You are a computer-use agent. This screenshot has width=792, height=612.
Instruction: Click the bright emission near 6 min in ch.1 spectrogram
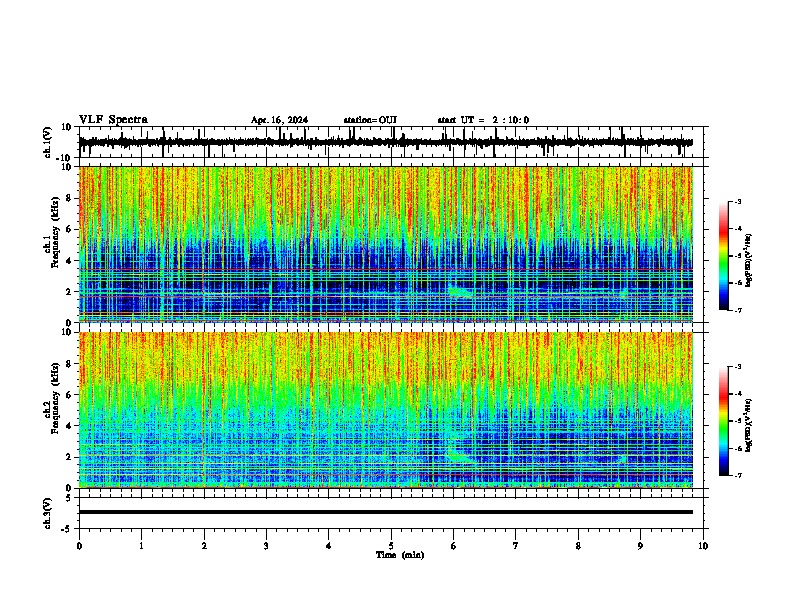(x=459, y=291)
